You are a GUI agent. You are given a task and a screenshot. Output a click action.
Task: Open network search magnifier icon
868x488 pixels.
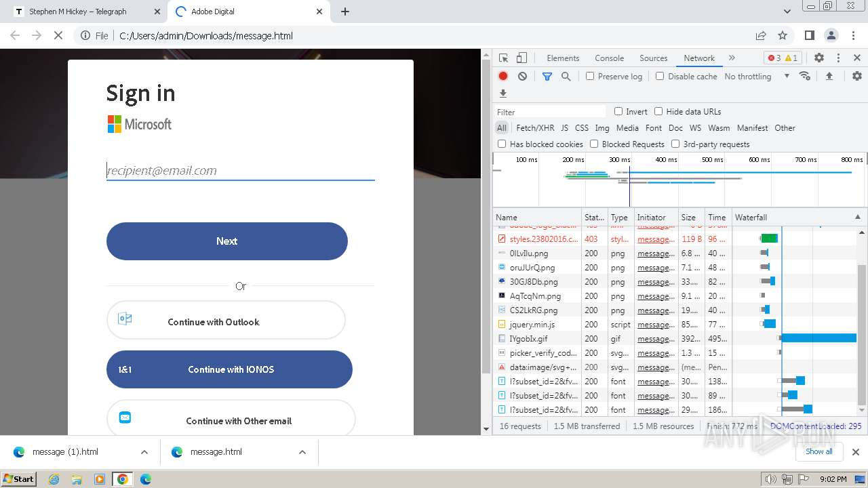[x=566, y=77]
